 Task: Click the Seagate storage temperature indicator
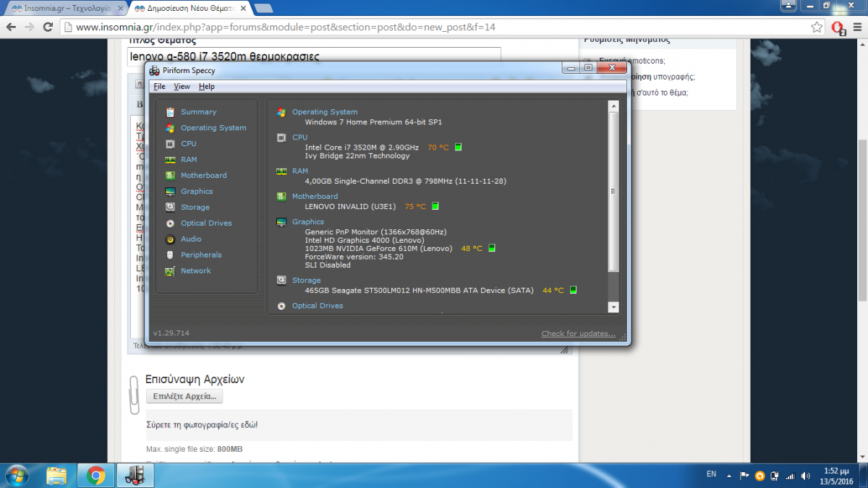[x=573, y=291]
